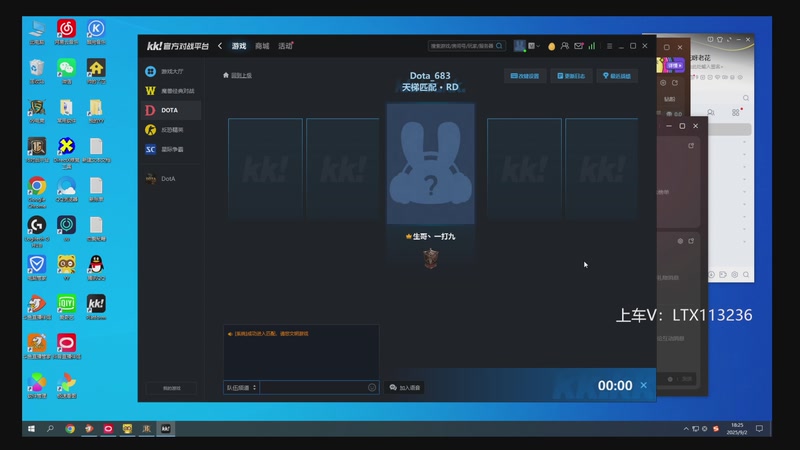800x450 pixels.
Task: Open the DirectX repair tool desktop icon
Action: coord(66,153)
